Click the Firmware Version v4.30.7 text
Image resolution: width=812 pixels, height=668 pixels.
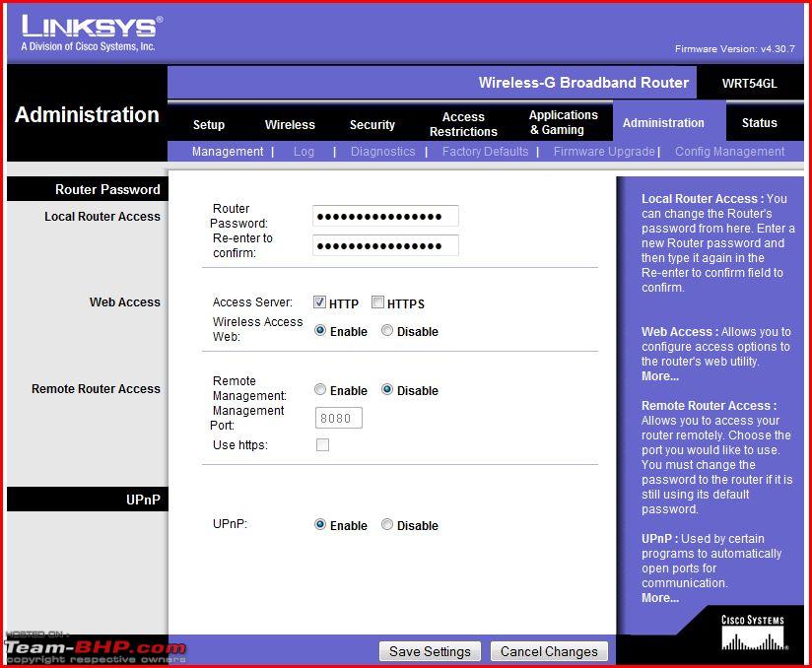click(x=735, y=48)
